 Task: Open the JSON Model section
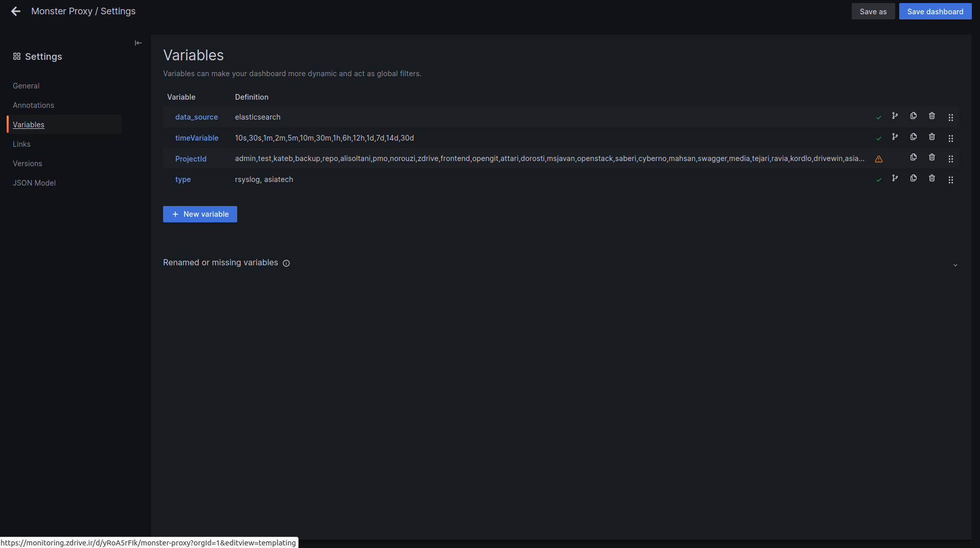34,183
